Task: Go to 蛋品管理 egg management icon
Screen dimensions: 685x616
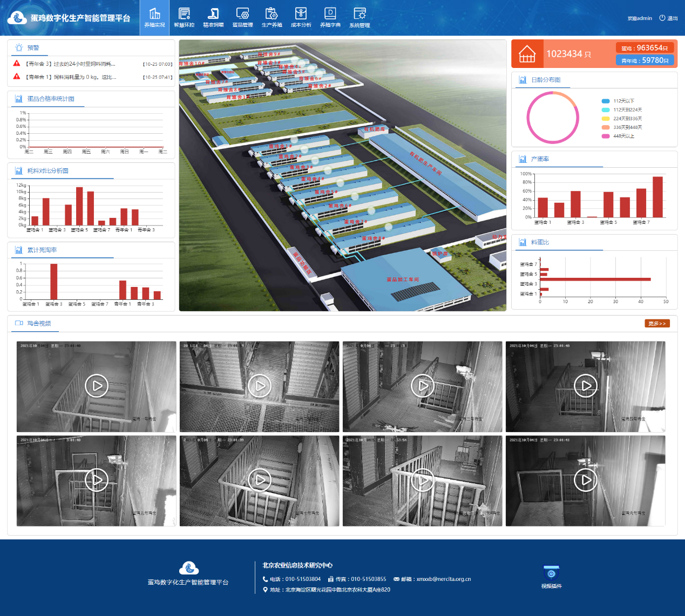Action: [x=242, y=17]
